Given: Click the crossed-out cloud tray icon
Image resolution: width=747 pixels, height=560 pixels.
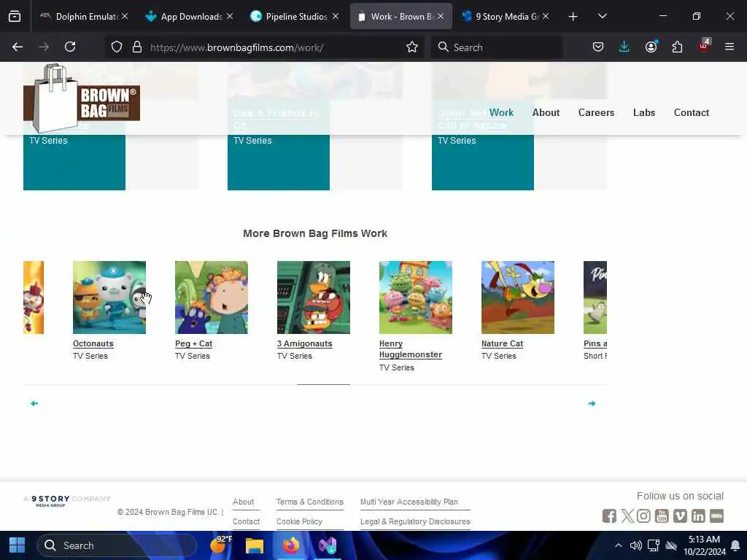Looking at the screenshot, I should (671, 545).
